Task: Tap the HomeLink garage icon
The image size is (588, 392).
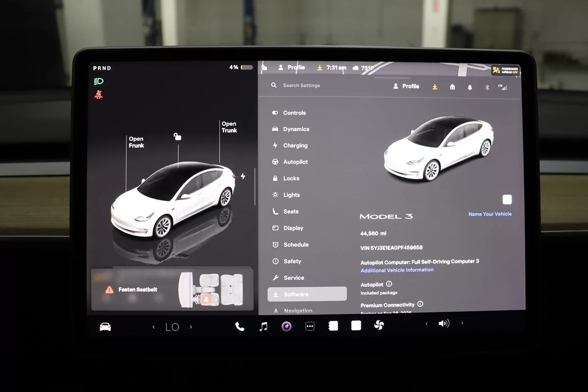Action: (x=452, y=87)
